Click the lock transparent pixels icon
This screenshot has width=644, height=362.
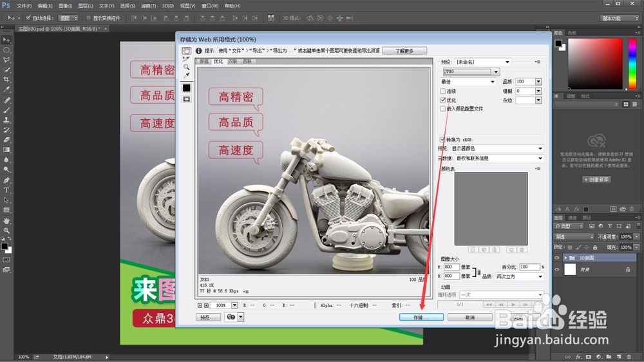point(570,247)
